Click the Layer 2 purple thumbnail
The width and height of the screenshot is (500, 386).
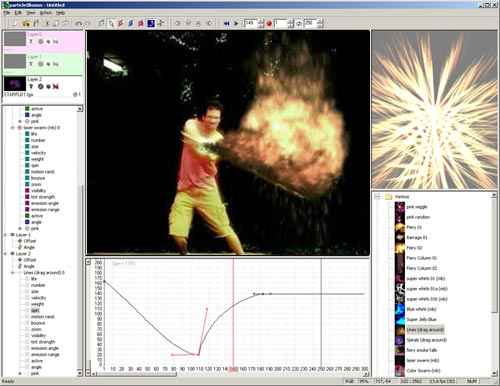tap(15, 84)
